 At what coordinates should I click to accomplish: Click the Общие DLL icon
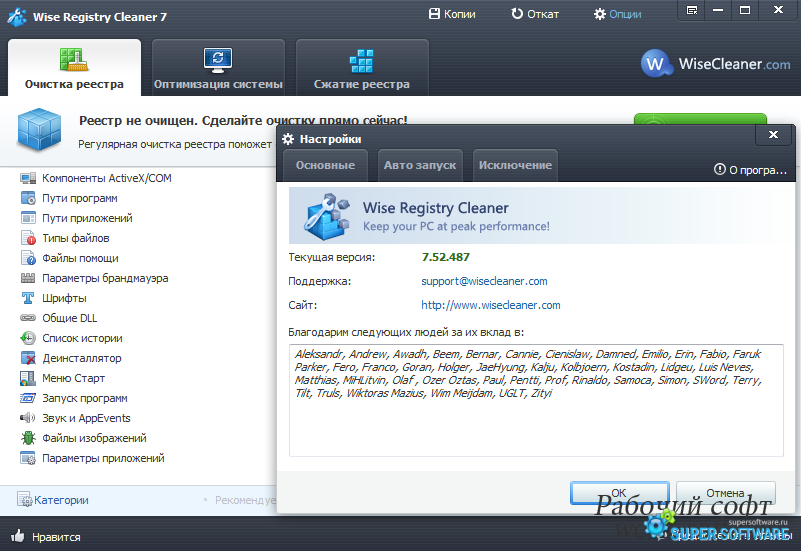point(28,318)
